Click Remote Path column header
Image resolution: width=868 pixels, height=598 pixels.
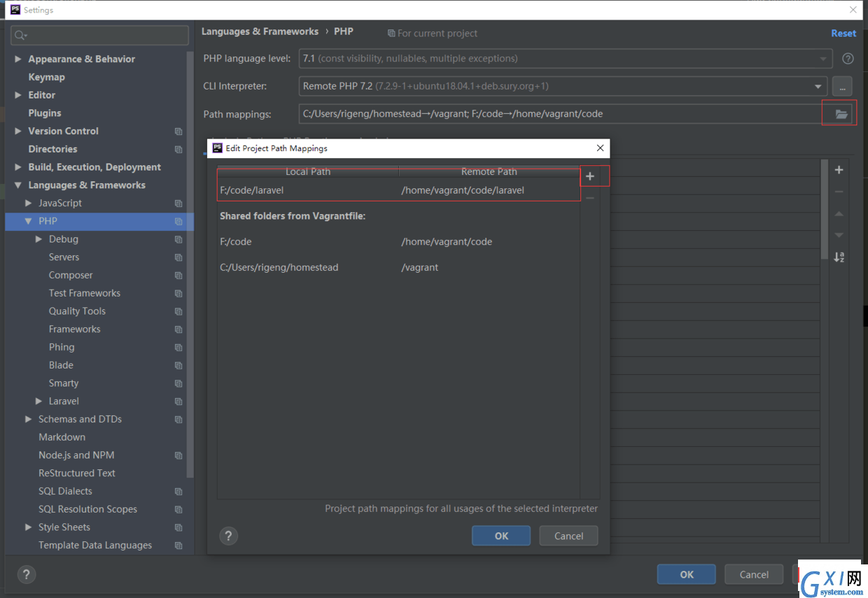point(489,171)
